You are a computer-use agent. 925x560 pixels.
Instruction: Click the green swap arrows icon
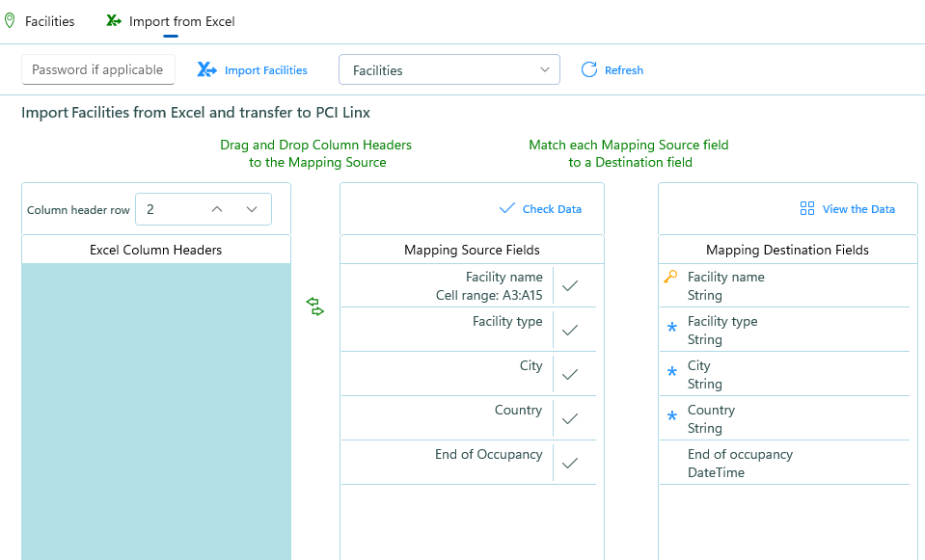(315, 307)
